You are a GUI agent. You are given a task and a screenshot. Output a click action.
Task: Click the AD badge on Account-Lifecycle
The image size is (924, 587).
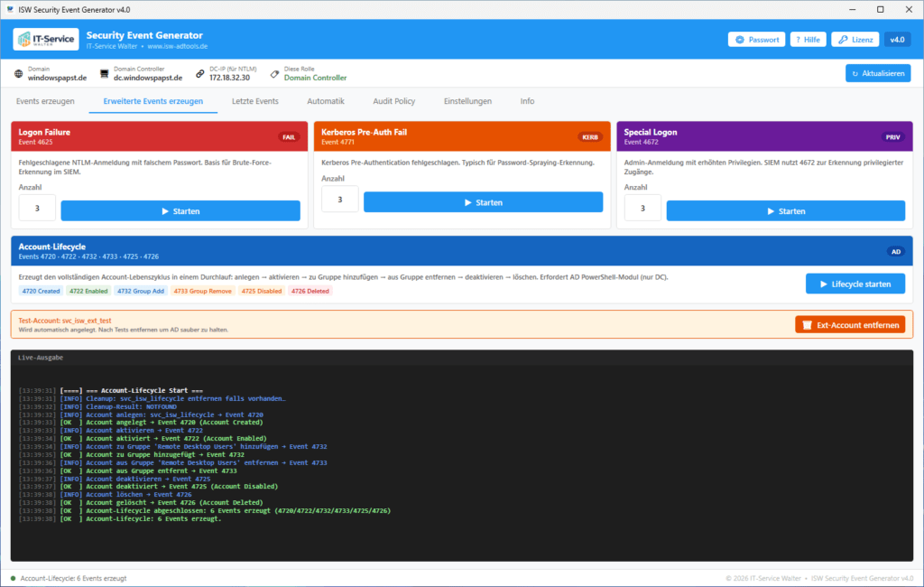tap(896, 251)
